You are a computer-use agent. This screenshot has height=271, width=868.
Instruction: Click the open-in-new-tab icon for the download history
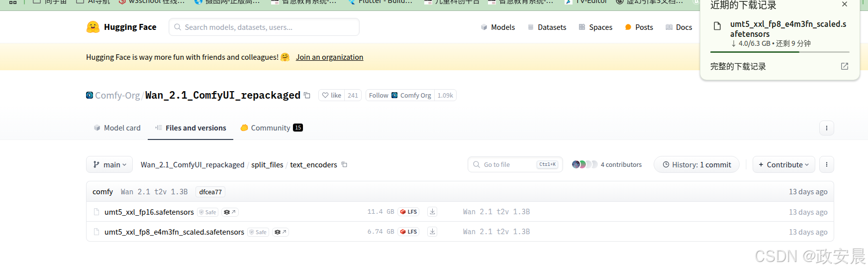coord(845,66)
